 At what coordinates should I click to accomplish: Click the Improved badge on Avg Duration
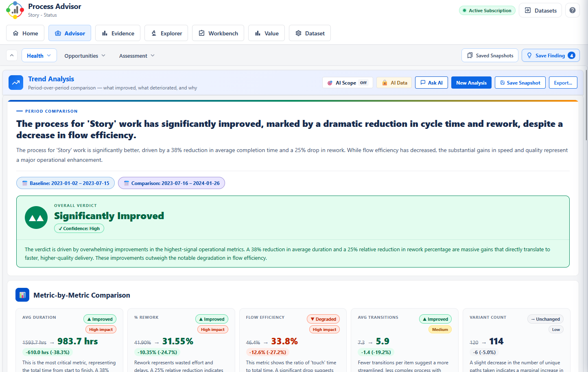click(x=100, y=319)
